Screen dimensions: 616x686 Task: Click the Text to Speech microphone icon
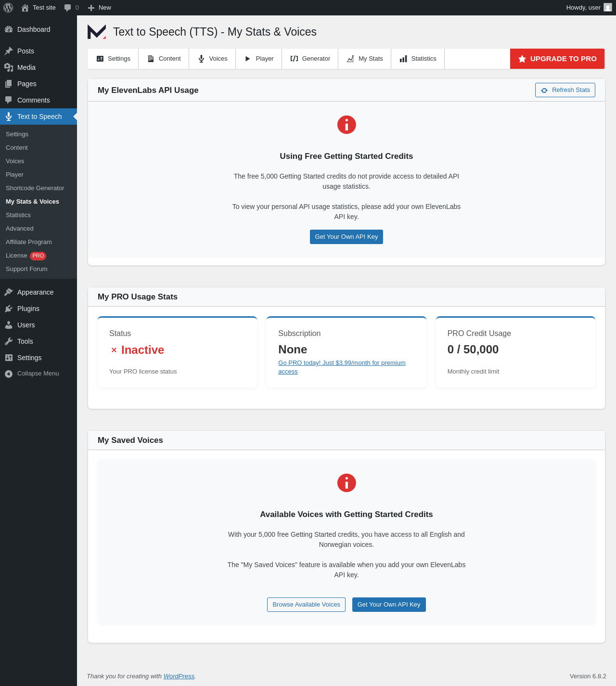(x=9, y=116)
